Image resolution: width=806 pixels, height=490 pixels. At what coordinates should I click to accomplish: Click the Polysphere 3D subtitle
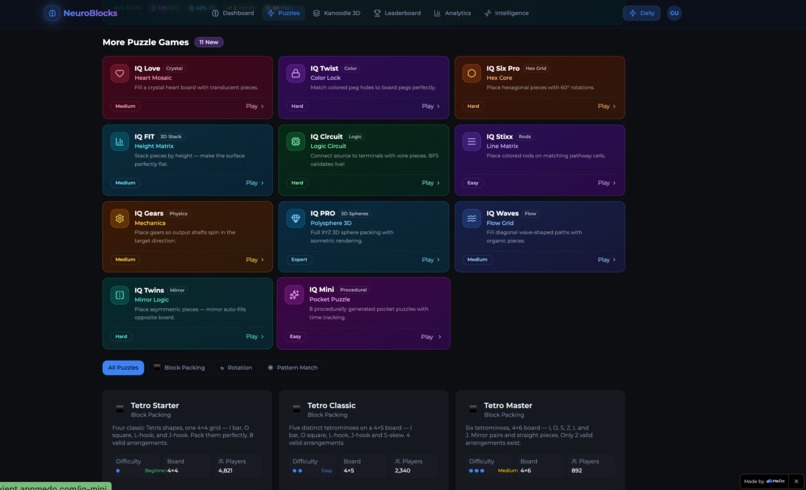[331, 223]
